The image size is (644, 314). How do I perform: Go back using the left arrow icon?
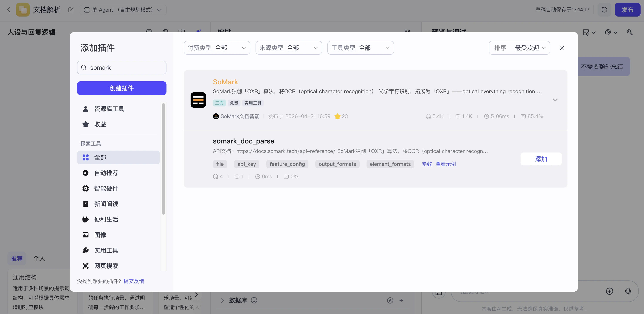pos(9,10)
